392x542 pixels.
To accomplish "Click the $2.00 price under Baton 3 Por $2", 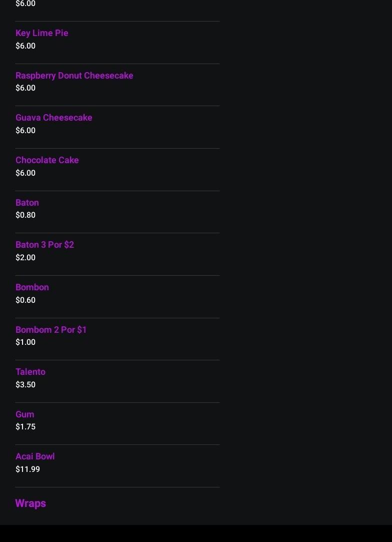I will (x=25, y=258).
